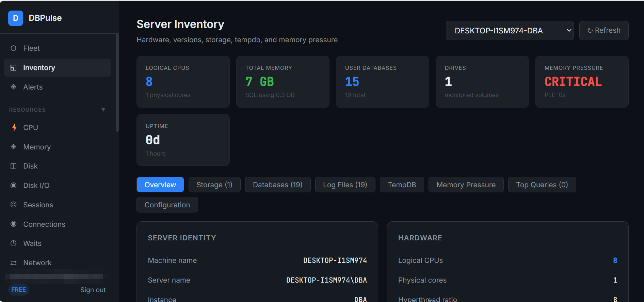Switch to the Overview tab
644x302 pixels.
160,185
